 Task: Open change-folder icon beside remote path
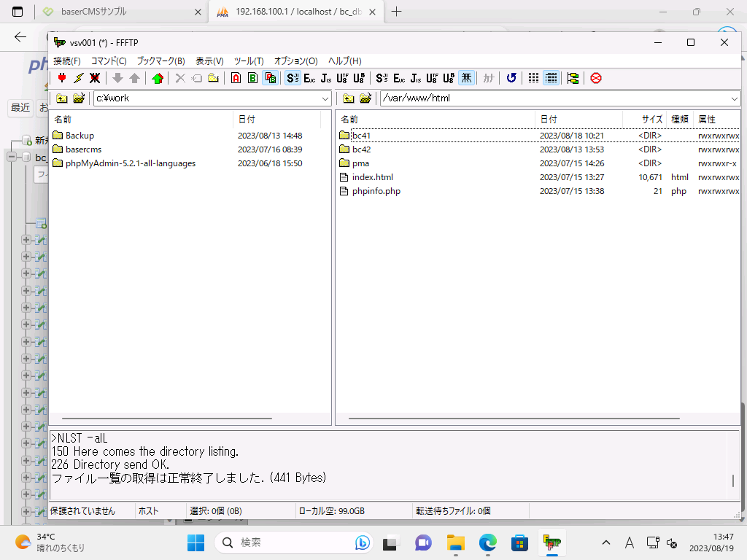click(x=365, y=98)
